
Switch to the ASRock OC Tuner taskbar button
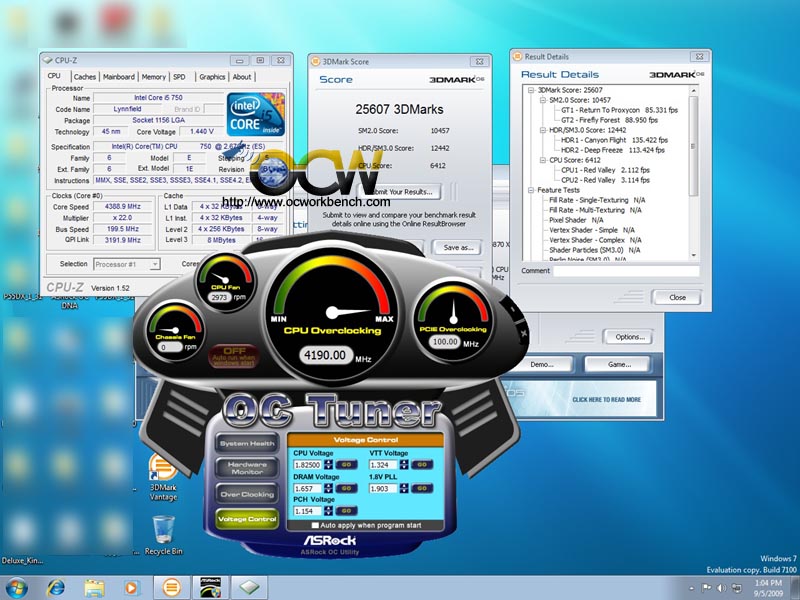click(x=210, y=588)
